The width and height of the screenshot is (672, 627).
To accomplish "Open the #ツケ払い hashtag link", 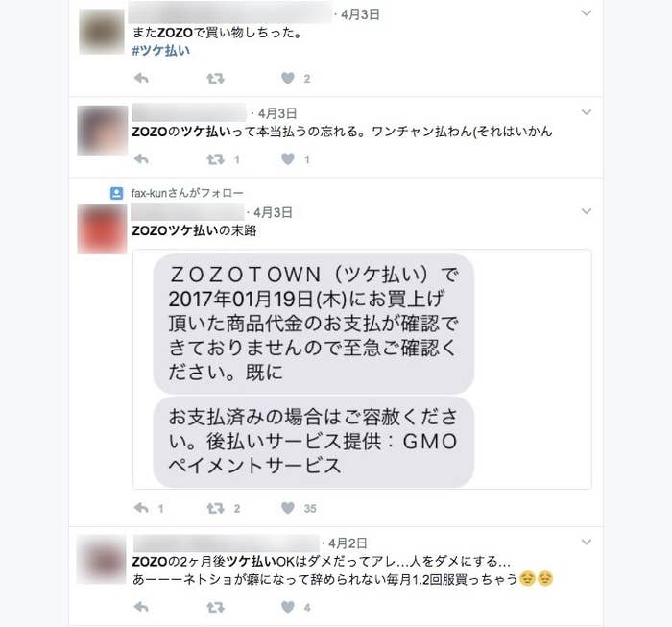I will click(160, 51).
